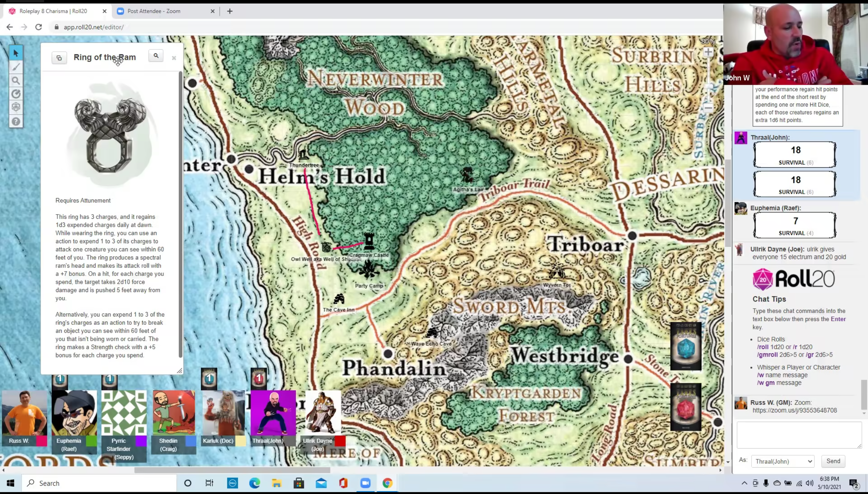Click Pyrric purple color swatch
868x494 pixels.
coord(141,441)
